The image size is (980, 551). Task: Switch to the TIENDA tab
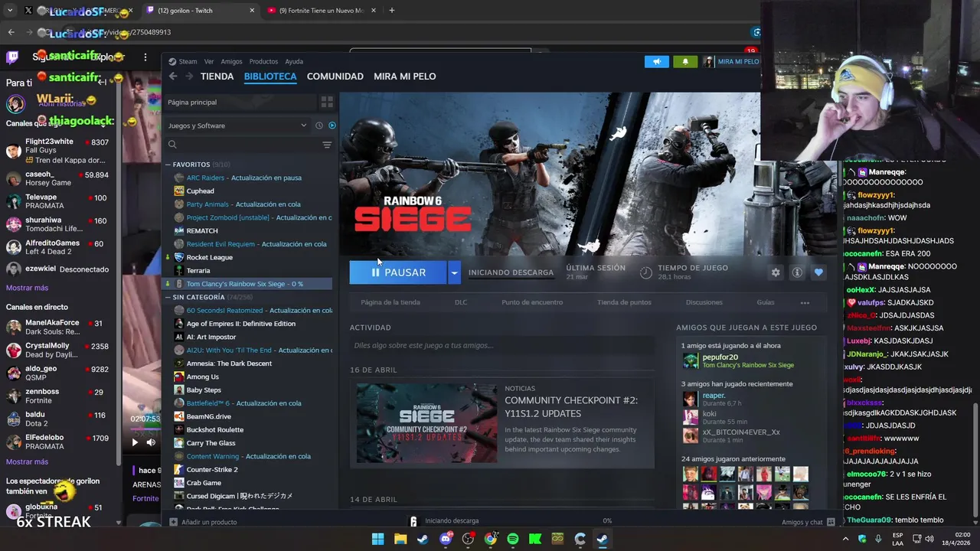click(x=217, y=77)
